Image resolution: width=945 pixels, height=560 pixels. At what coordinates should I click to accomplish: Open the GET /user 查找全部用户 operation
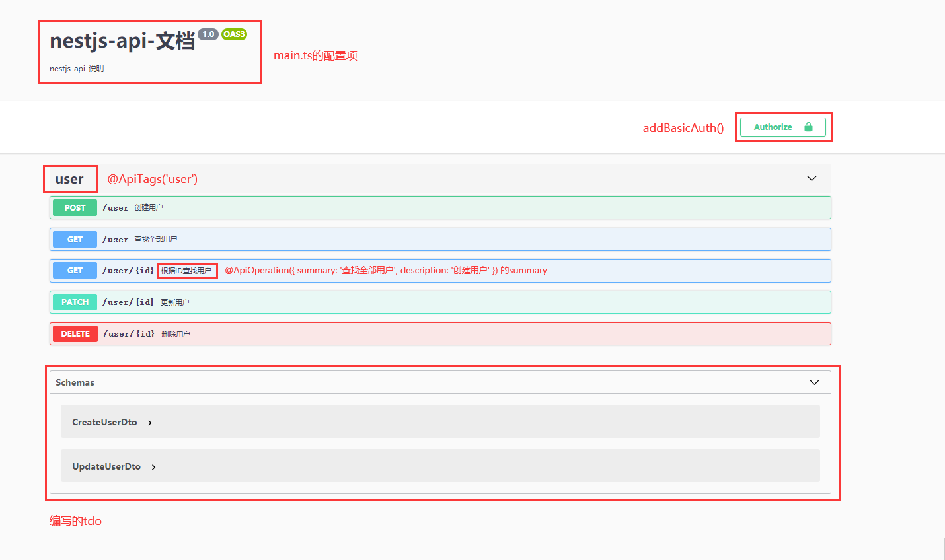coord(440,239)
